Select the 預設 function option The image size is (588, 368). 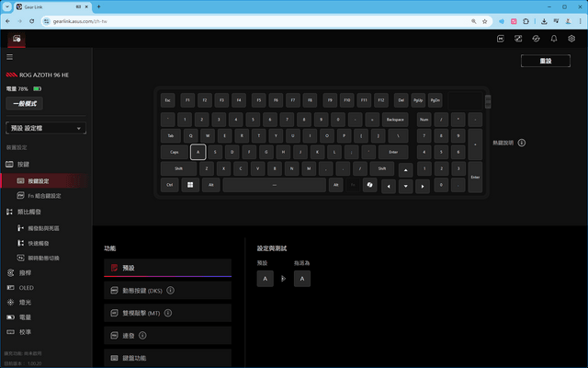coord(167,268)
